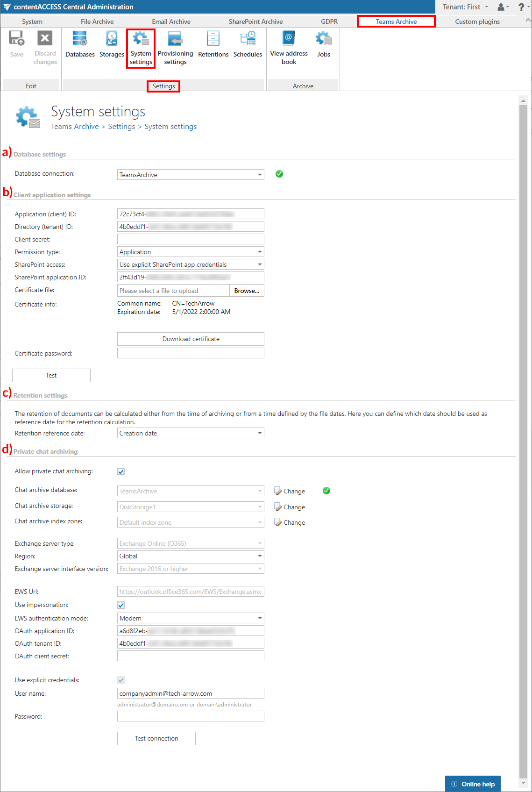Screen dimensions: 532x792
Task: Toggle the Use explicit credentials checkbox
Action: 121,680
